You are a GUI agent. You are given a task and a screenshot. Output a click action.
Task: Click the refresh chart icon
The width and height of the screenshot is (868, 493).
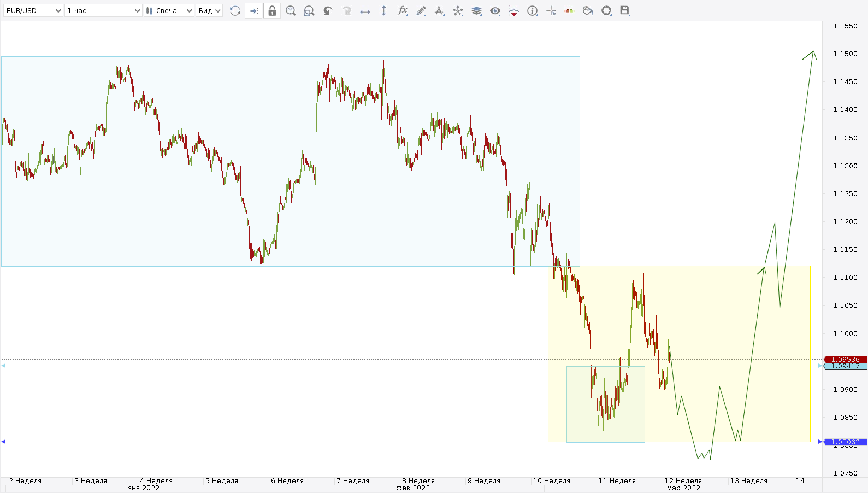(x=235, y=11)
